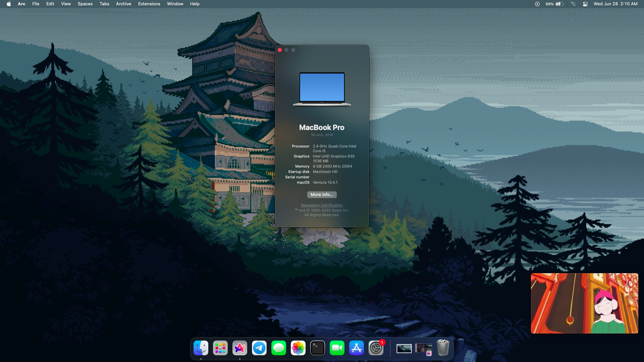Click the MacBook Pro laptop image

point(322,89)
